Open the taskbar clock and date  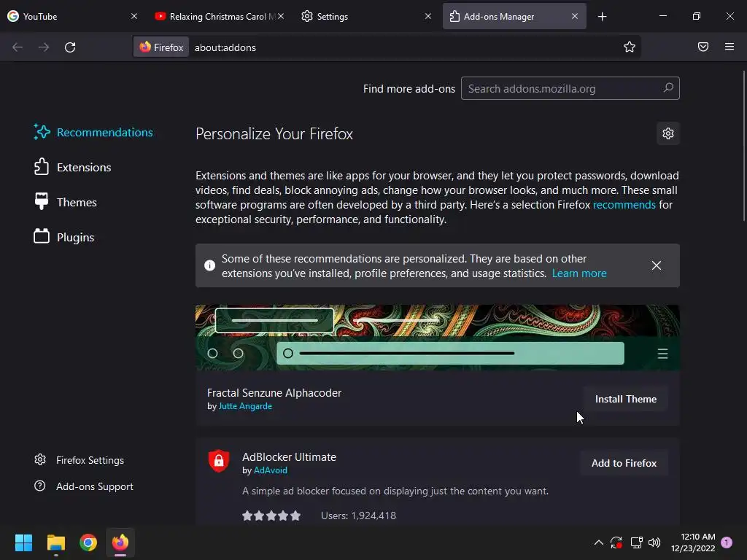[x=693, y=542]
